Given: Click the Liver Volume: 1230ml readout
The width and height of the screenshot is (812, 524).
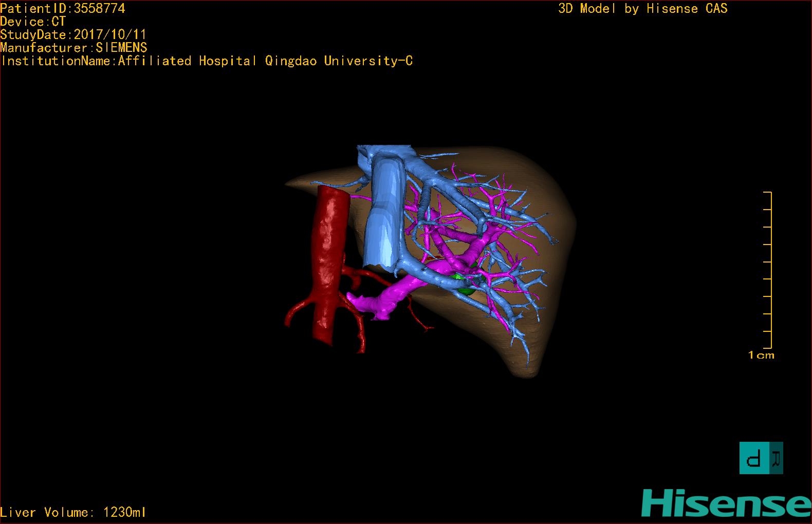Looking at the screenshot, I should pyautogui.click(x=73, y=512).
